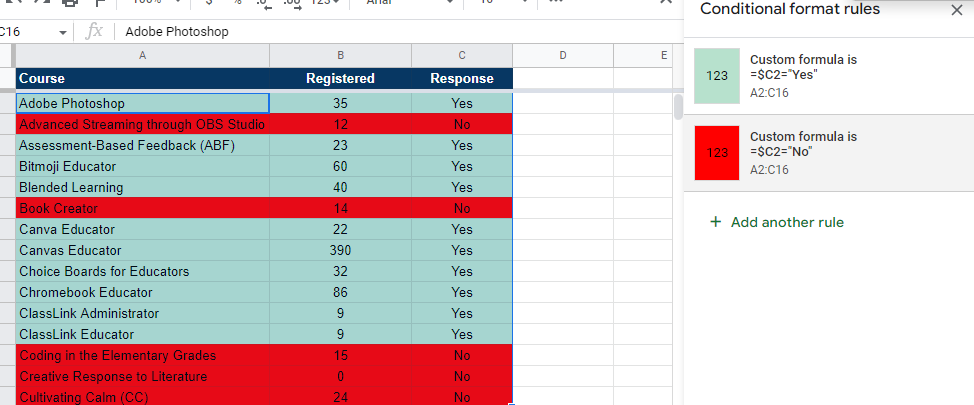Click No response for Cultivating Calm

tap(462, 397)
